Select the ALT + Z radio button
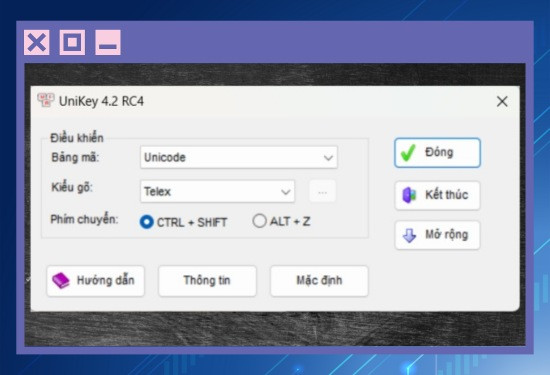The width and height of the screenshot is (550, 375). coord(260,221)
